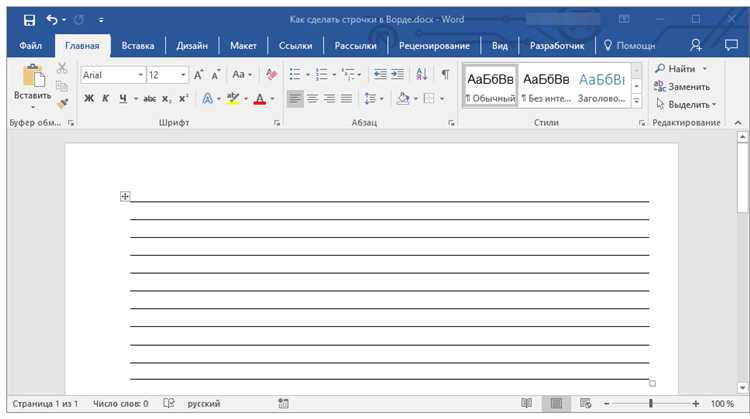Toggle superscript x² formatting
This screenshot has width=750, height=419.
click(183, 99)
